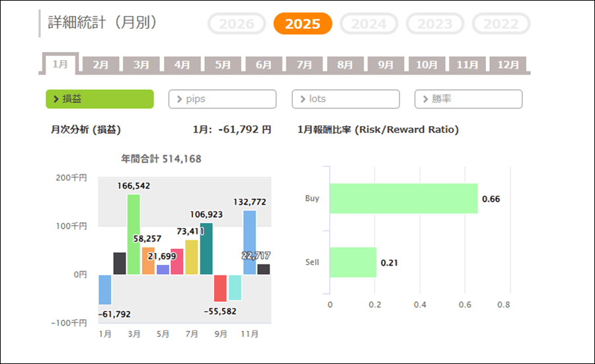Switch to the 6月 tab
595x364 pixels.
tap(264, 65)
